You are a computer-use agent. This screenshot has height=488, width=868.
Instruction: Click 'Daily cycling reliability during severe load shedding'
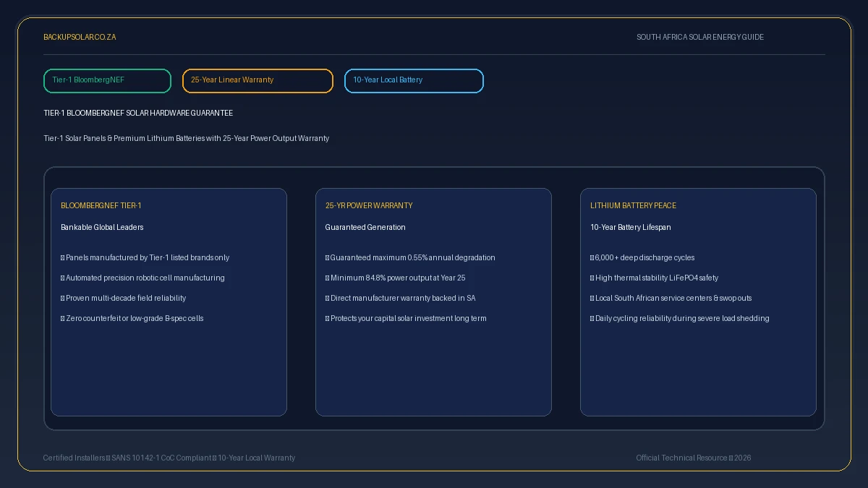[x=680, y=318]
